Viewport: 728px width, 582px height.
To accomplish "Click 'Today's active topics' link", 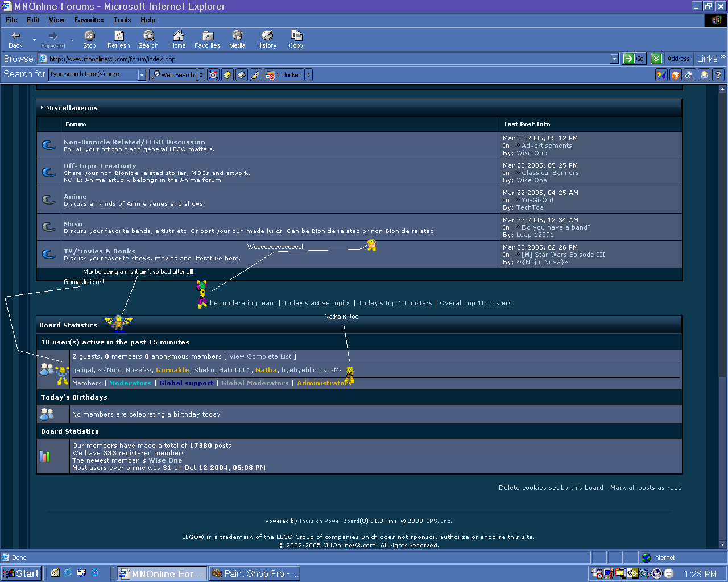I will [x=317, y=303].
